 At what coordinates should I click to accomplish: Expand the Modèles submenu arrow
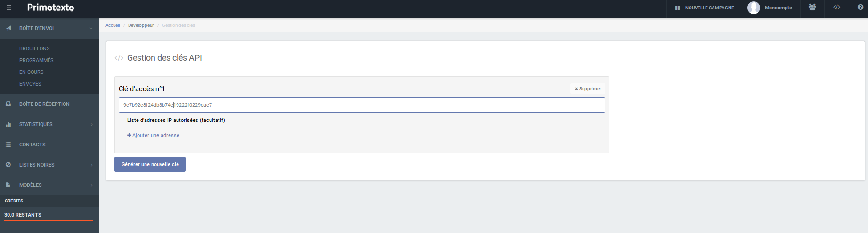92,185
